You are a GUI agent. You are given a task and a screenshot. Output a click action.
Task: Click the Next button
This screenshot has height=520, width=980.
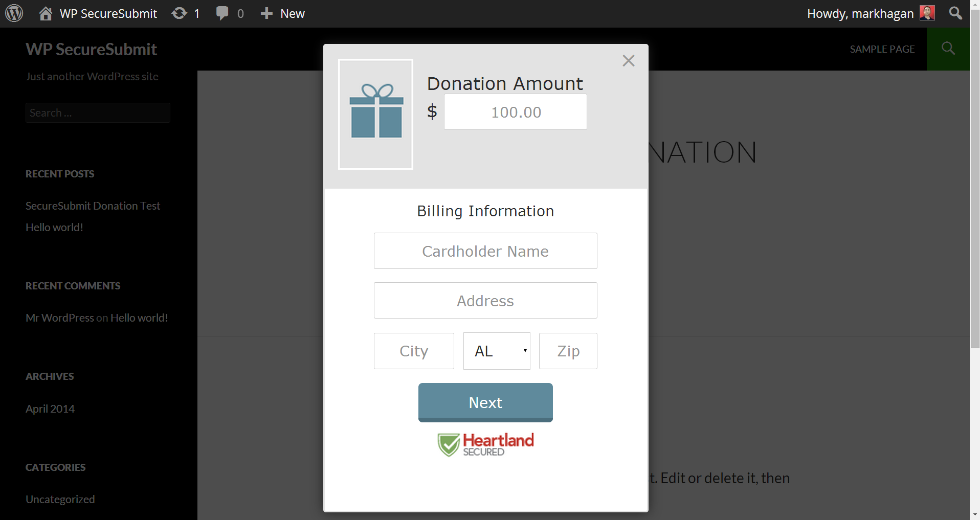tap(485, 402)
